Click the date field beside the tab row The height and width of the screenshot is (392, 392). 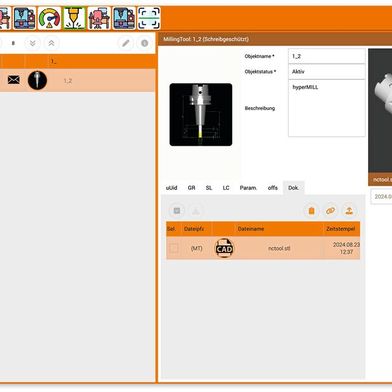point(382,197)
